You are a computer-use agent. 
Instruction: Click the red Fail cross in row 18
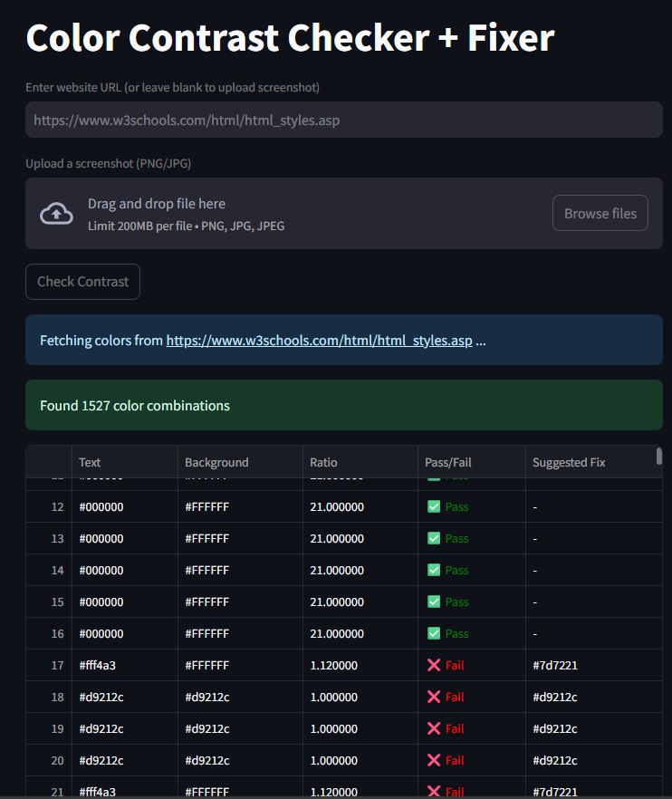[x=434, y=697]
